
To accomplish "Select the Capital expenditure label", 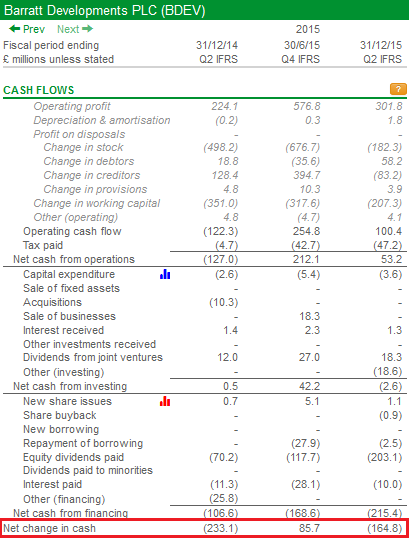I will [x=69, y=274].
